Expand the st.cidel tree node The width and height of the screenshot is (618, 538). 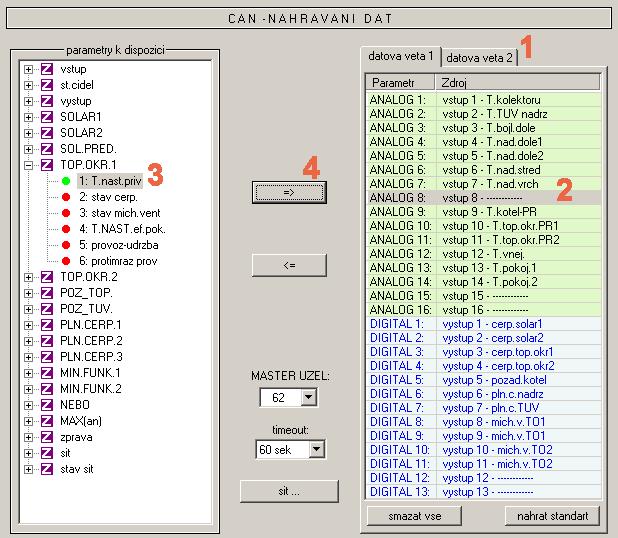tap(28, 85)
